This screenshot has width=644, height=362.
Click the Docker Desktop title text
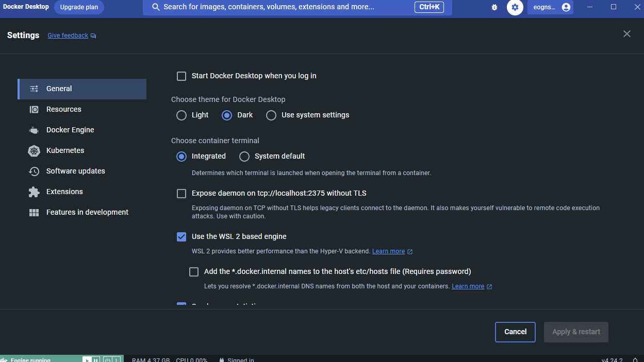(26, 7)
